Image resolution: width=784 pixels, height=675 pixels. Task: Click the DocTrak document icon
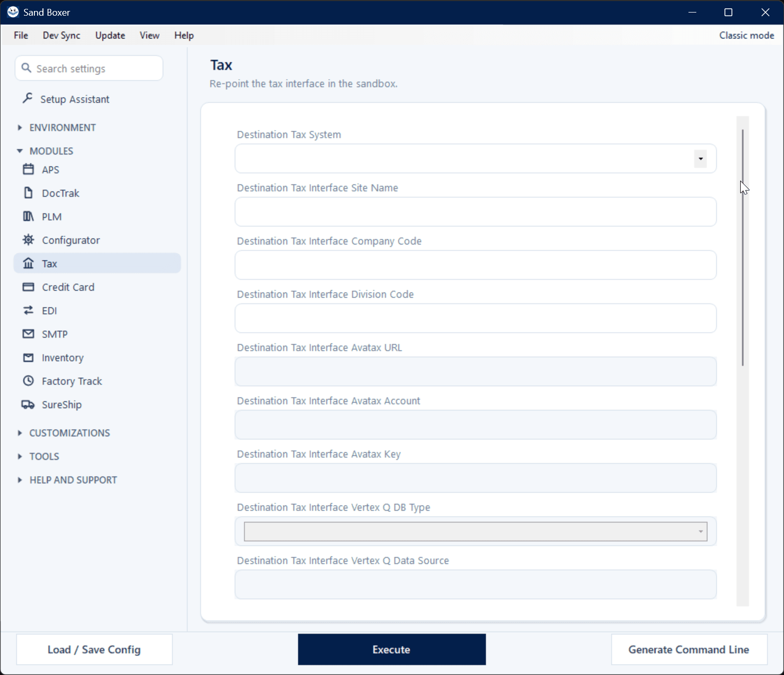tap(28, 193)
